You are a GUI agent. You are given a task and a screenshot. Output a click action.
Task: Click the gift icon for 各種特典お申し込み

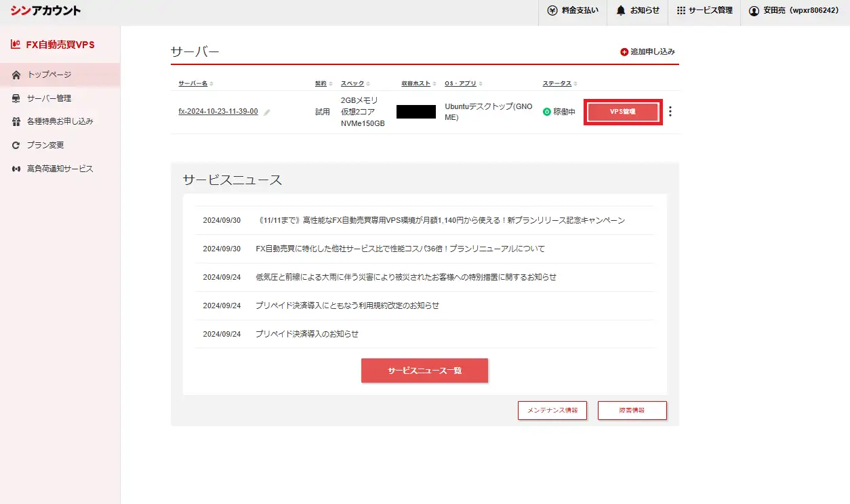[16, 122]
